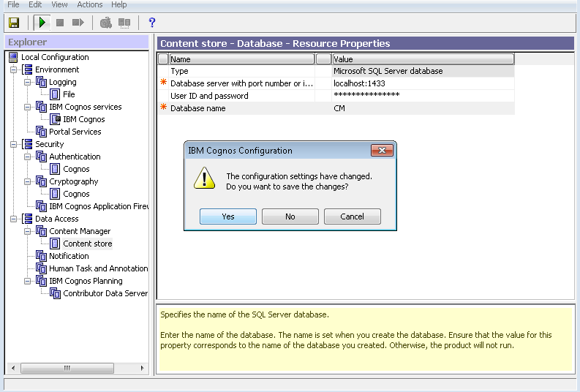
Task: Click the Save configuration floppy icon
Action: 14,23
